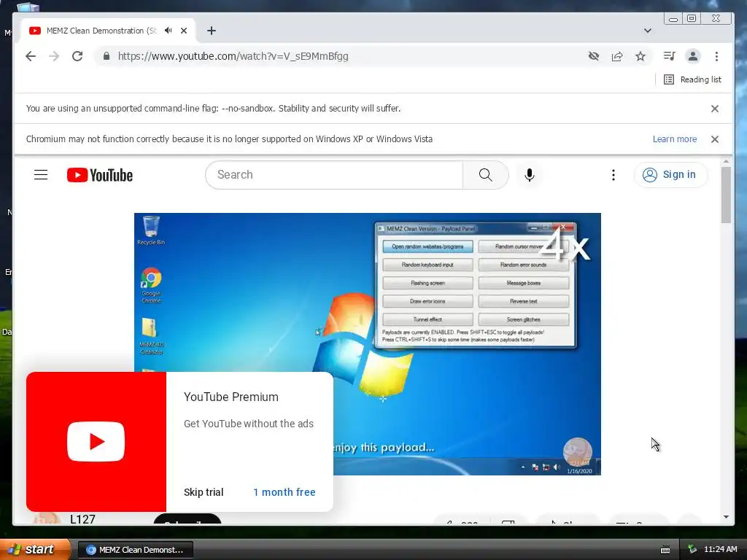This screenshot has height=560, width=747.
Task: Open the Windows start menu
Action: (x=36, y=550)
